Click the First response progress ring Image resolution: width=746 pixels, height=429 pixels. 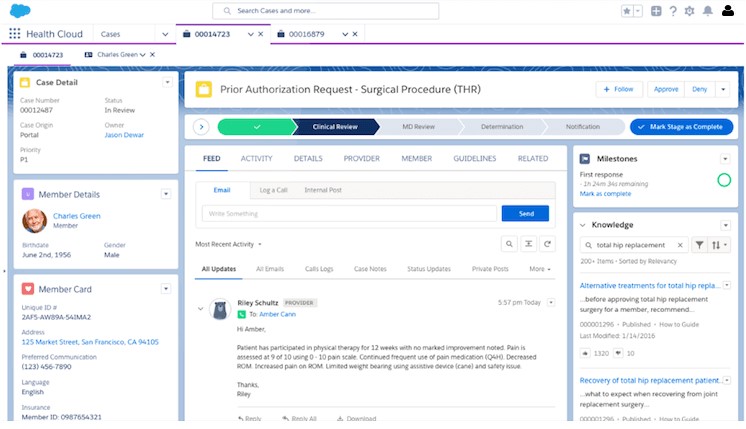pos(724,180)
